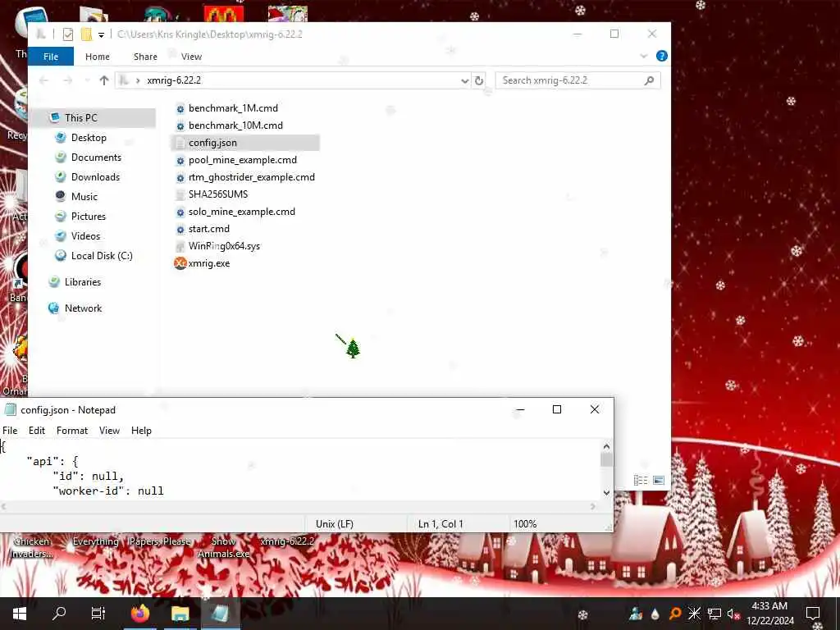Open Notepad Format menu
Image resolution: width=840 pixels, height=630 pixels.
[x=72, y=431]
